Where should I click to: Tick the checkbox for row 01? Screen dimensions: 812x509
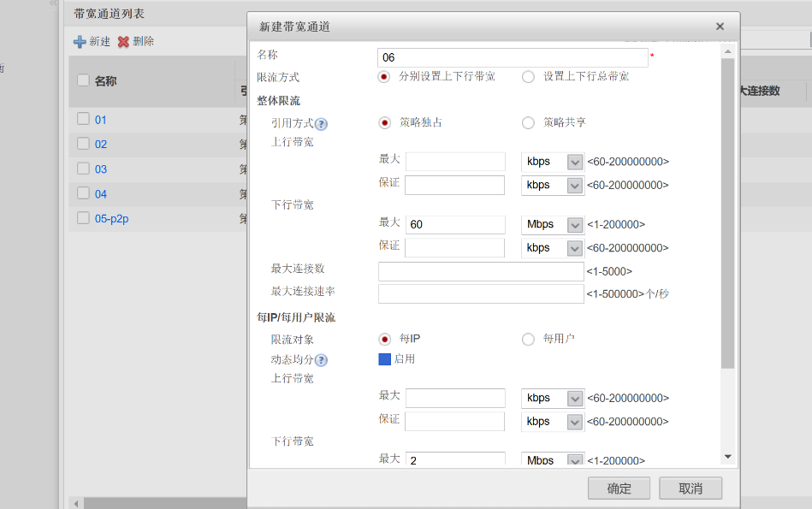(x=83, y=119)
